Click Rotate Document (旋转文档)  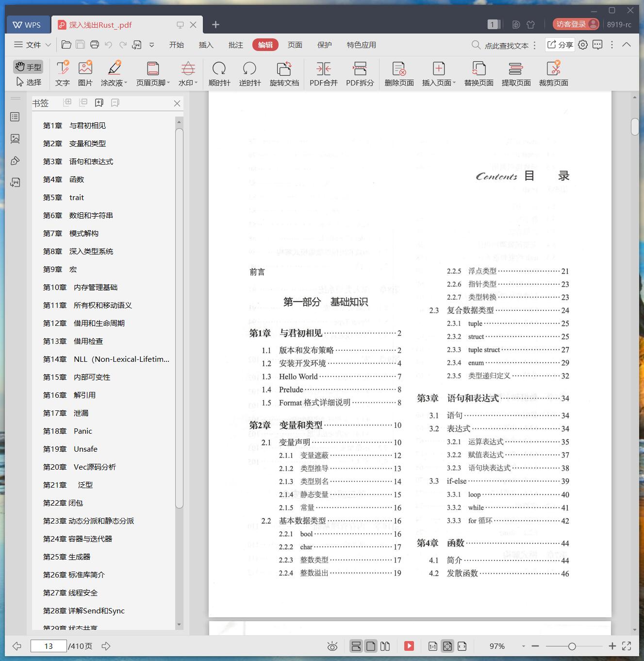click(284, 74)
